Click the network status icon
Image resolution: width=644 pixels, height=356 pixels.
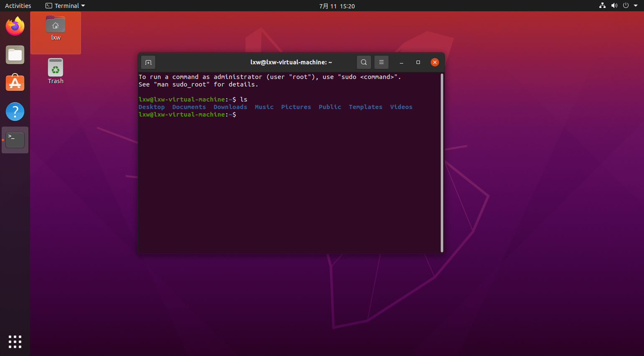(602, 5)
